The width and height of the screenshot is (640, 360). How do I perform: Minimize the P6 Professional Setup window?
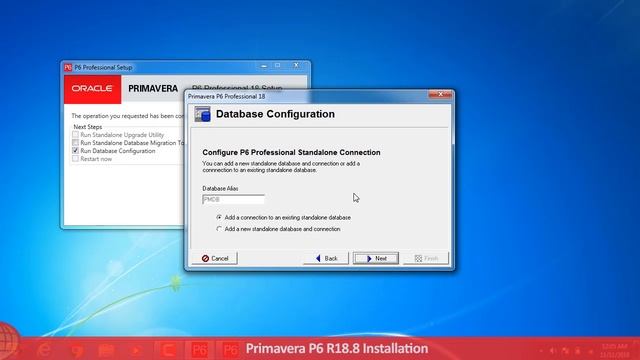pos(264,65)
